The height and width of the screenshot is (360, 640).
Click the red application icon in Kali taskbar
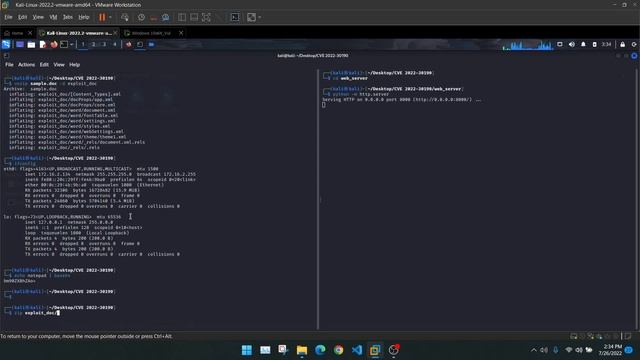coord(129,44)
